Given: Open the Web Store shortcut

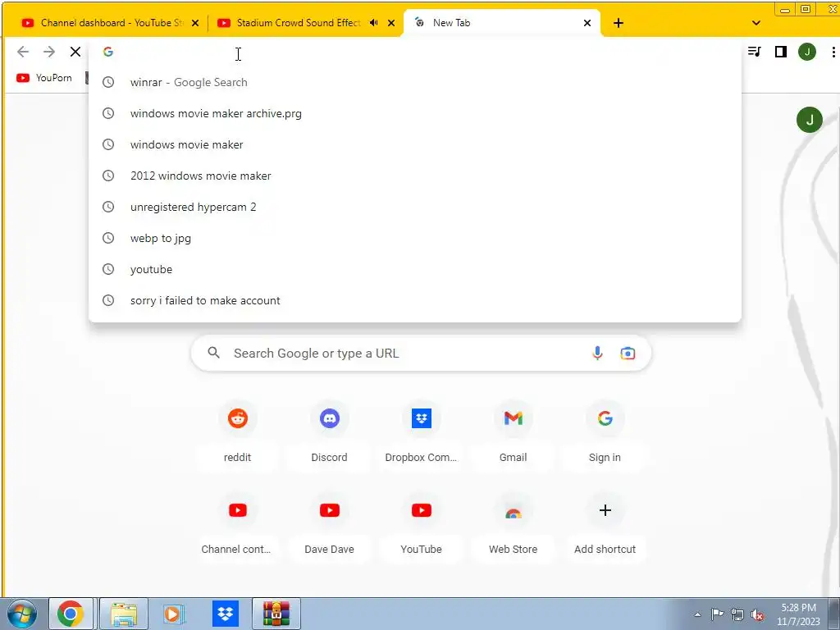Looking at the screenshot, I should point(514,525).
